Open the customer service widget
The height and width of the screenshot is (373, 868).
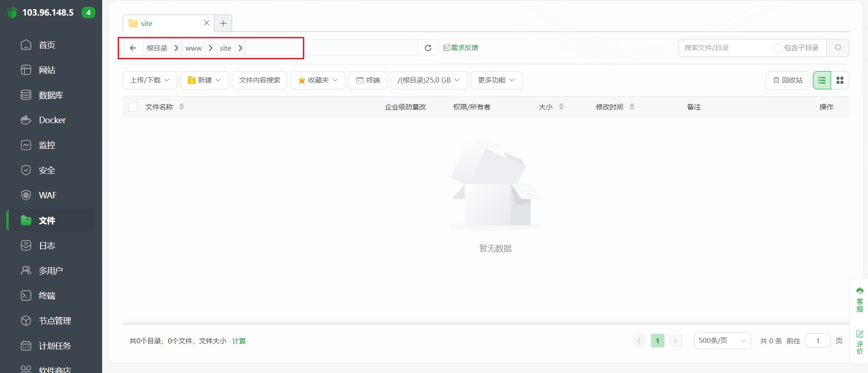click(859, 300)
